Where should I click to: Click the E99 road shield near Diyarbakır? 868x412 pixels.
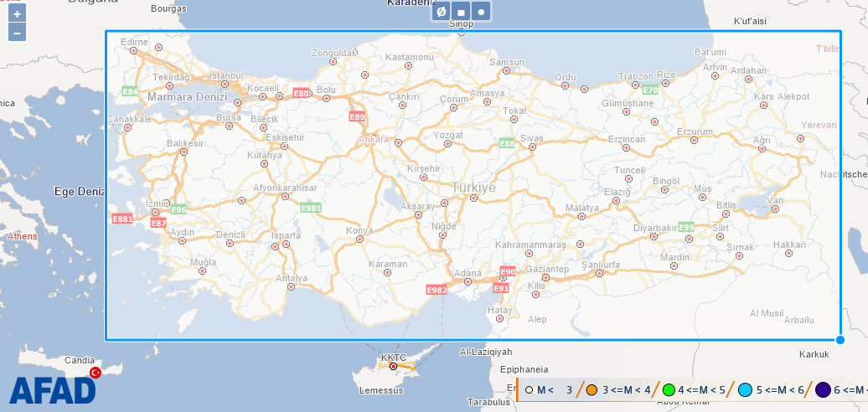686,227
